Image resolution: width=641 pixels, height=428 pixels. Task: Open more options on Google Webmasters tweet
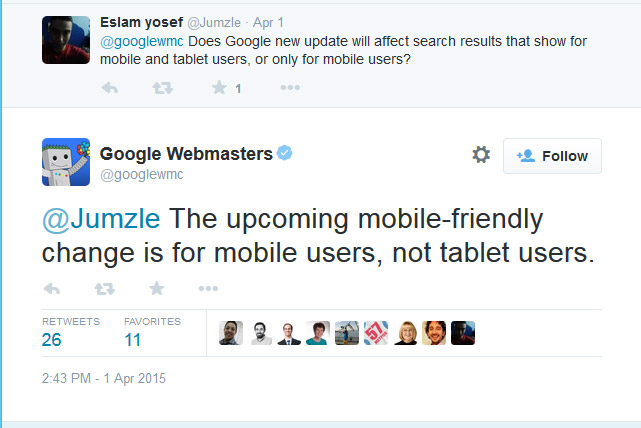click(208, 289)
